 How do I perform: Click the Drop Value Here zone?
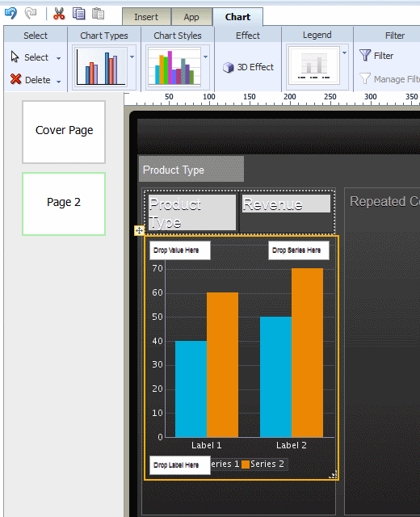(x=180, y=250)
